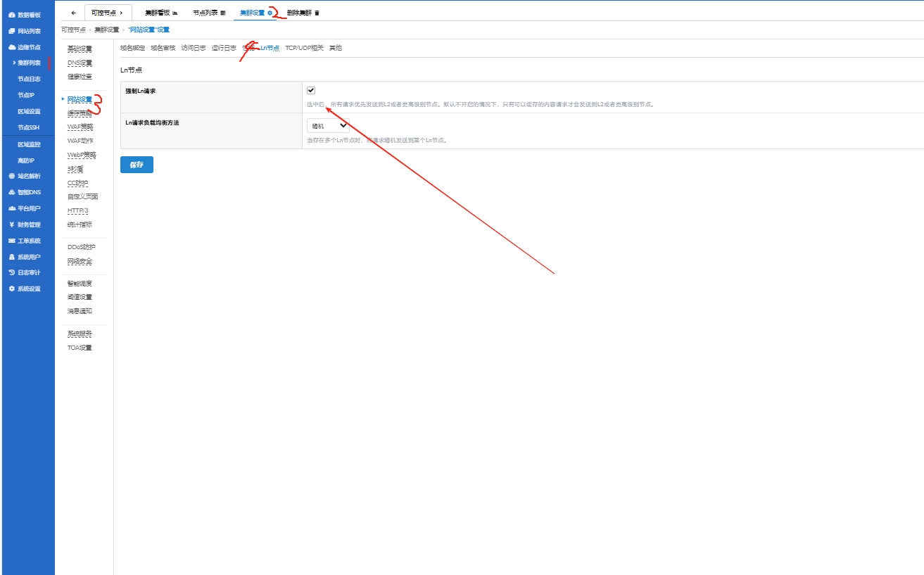Viewport: 924px width, 575px height.
Task: Switch to the 域名审核 tab
Action: [x=163, y=48]
